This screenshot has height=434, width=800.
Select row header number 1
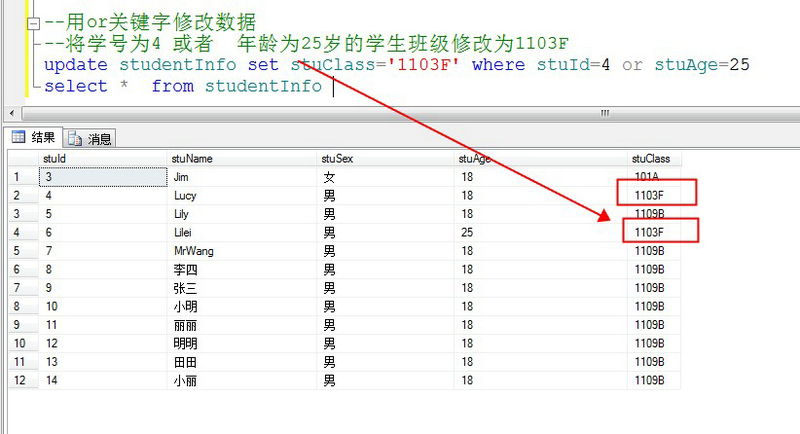coord(23,177)
